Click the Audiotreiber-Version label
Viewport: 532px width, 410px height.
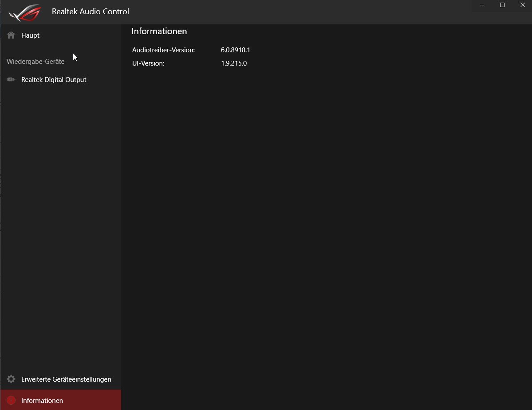tap(164, 50)
